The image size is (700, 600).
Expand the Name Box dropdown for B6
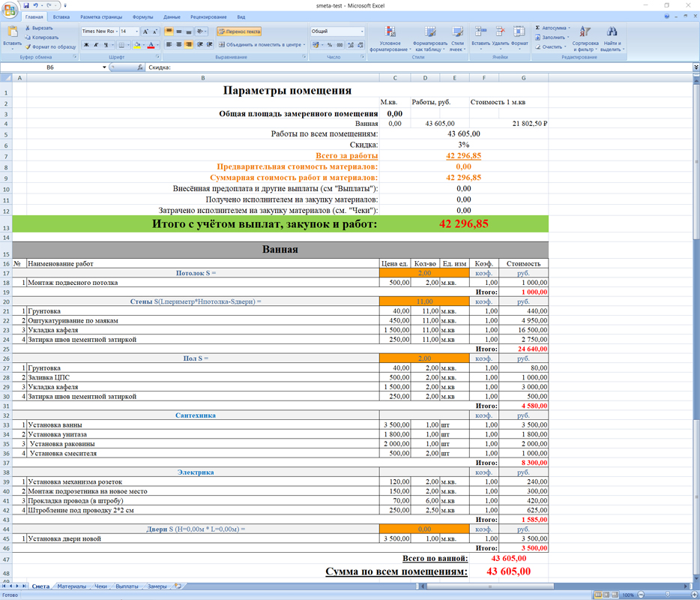click(104, 67)
